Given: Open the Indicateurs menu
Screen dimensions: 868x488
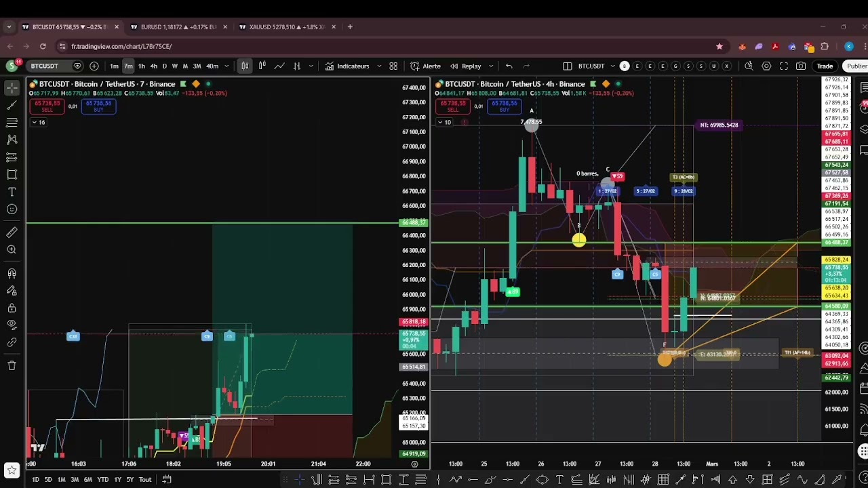Looking at the screenshot, I should [347, 66].
